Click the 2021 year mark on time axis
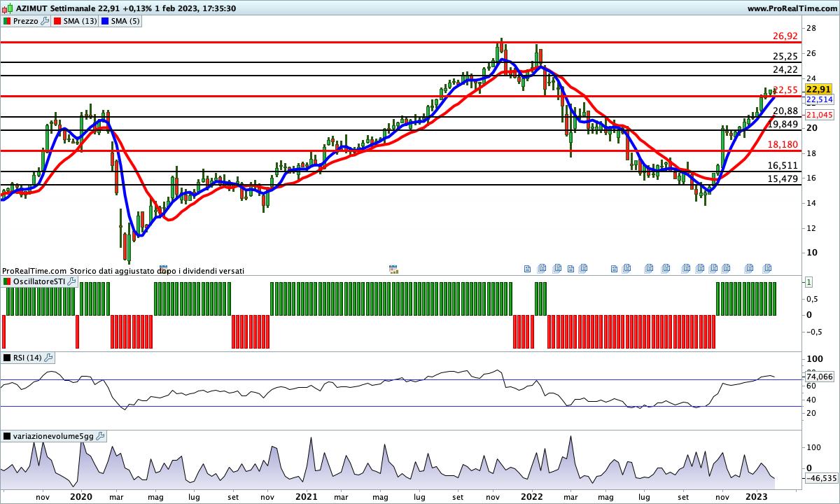840x504 pixels. (x=307, y=496)
